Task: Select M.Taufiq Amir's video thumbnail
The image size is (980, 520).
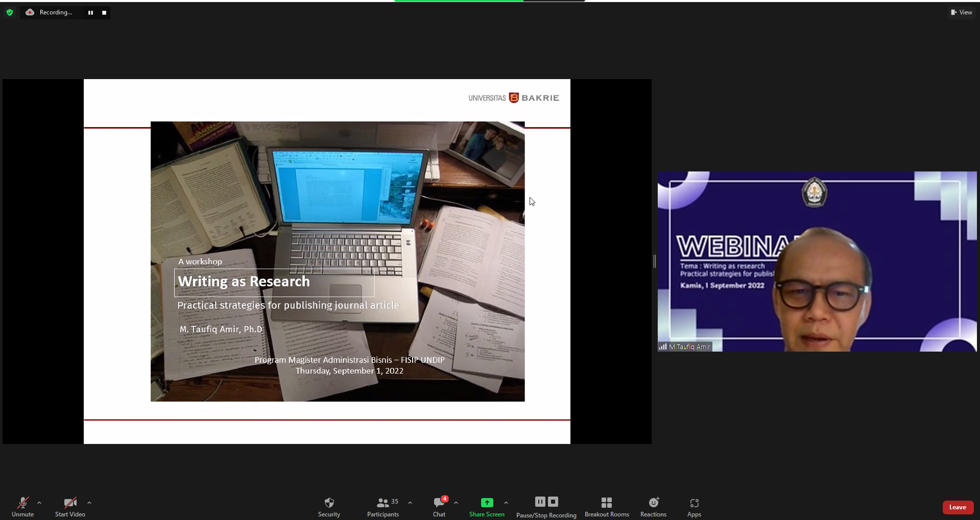Action: 817,261
